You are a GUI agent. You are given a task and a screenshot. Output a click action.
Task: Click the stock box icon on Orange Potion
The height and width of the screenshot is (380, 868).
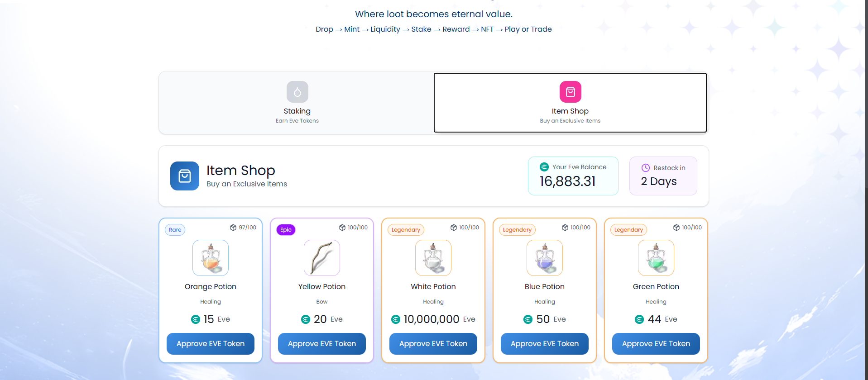pyautogui.click(x=233, y=228)
